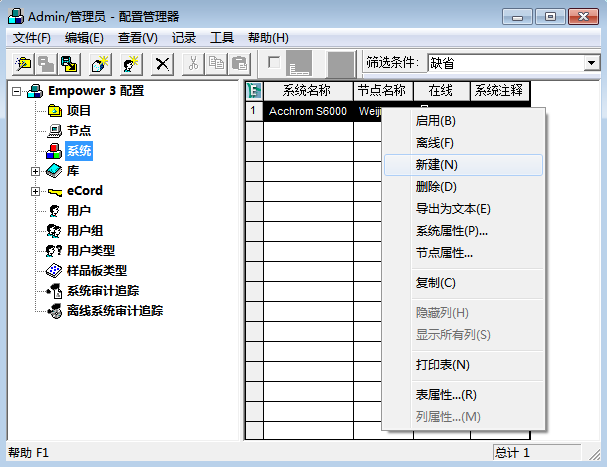Collapse the Empower 3 配置 root node
The width and height of the screenshot is (607, 467).
point(16,91)
